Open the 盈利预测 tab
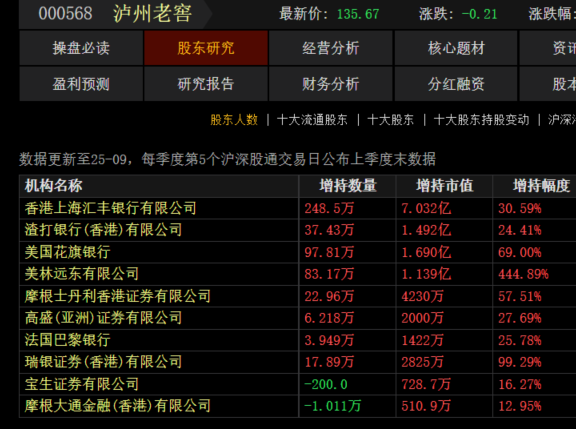The image size is (576, 429). click(81, 84)
